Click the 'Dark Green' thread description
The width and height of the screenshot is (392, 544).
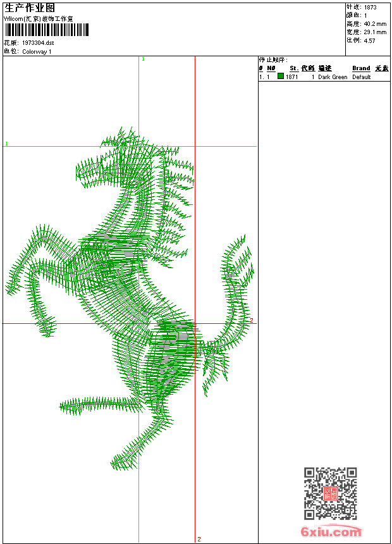pyautogui.click(x=333, y=77)
